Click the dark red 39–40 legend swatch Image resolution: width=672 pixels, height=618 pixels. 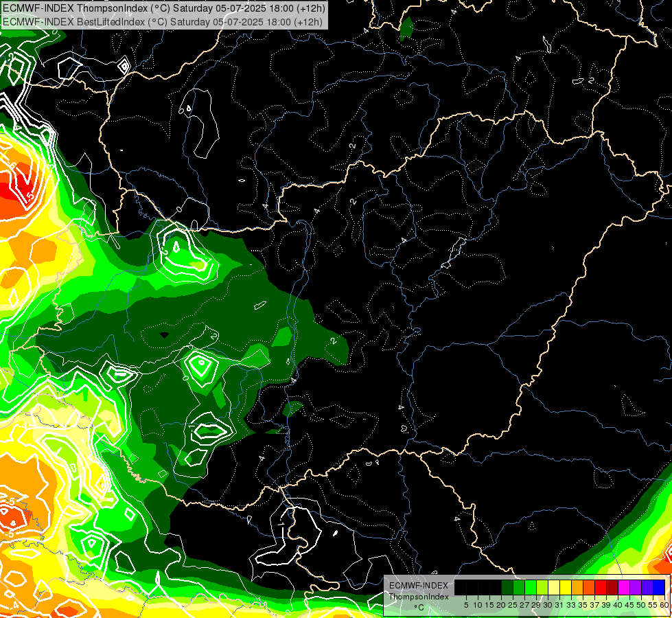(x=612, y=587)
